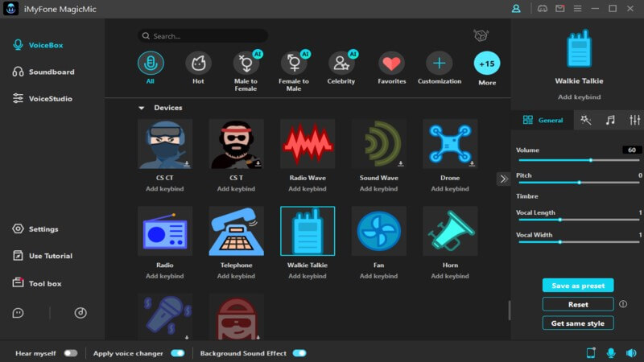Open the magic wand effects tab
The width and height of the screenshot is (644, 362).
586,120
